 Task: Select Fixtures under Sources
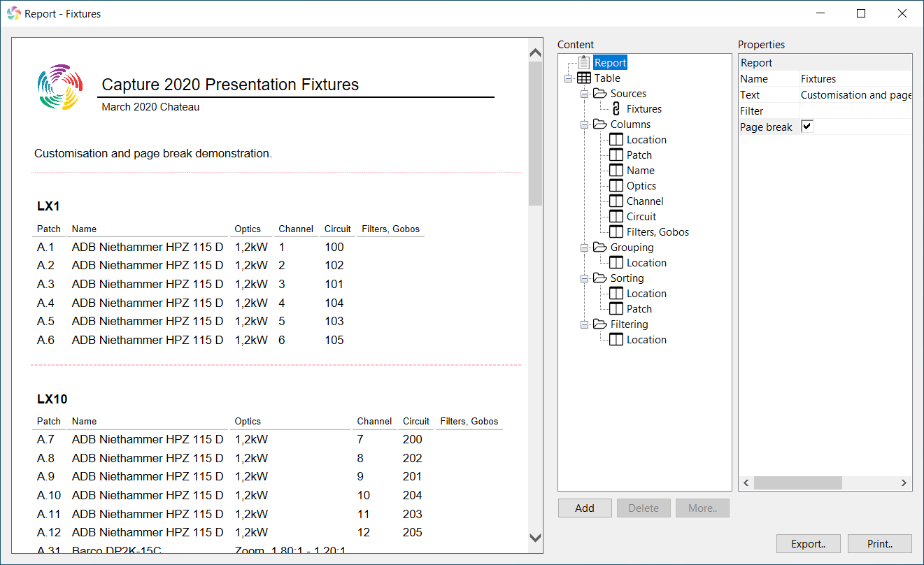click(644, 109)
